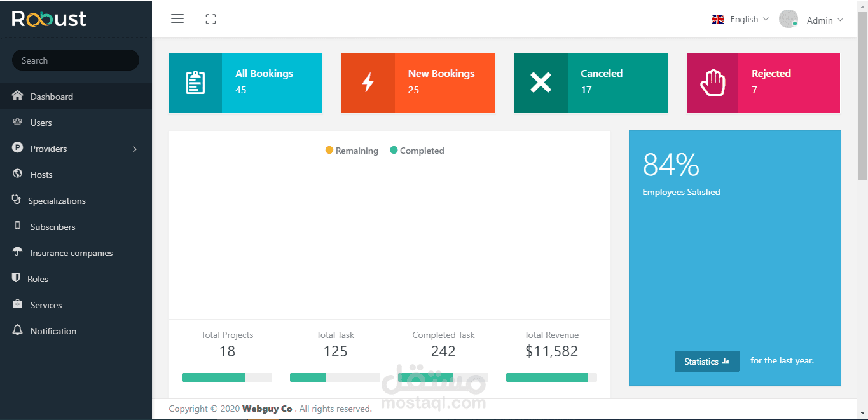The width and height of the screenshot is (868, 420).
Task: Toggle the Completed legend series
Action: coord(417,151)
